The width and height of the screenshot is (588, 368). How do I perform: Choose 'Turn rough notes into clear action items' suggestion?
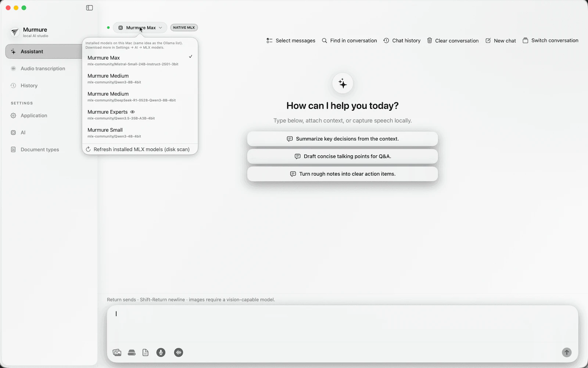pyautogui.click(x=343, y=174)
